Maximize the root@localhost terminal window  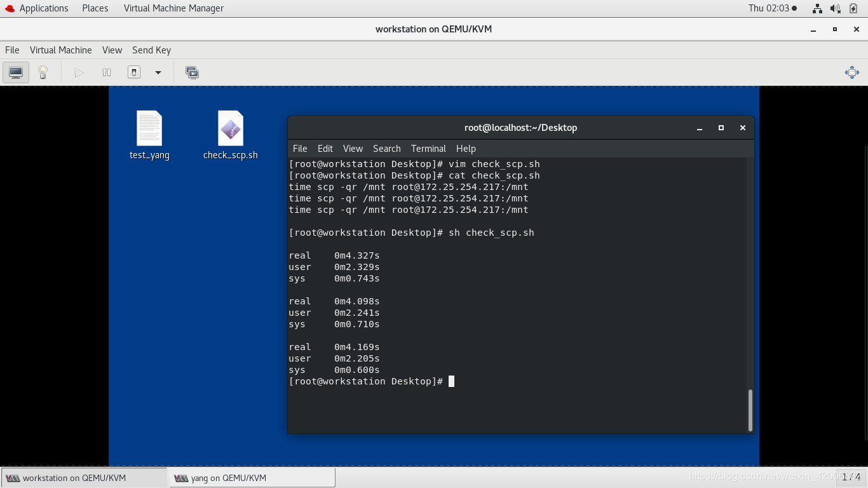coord(721,128)
